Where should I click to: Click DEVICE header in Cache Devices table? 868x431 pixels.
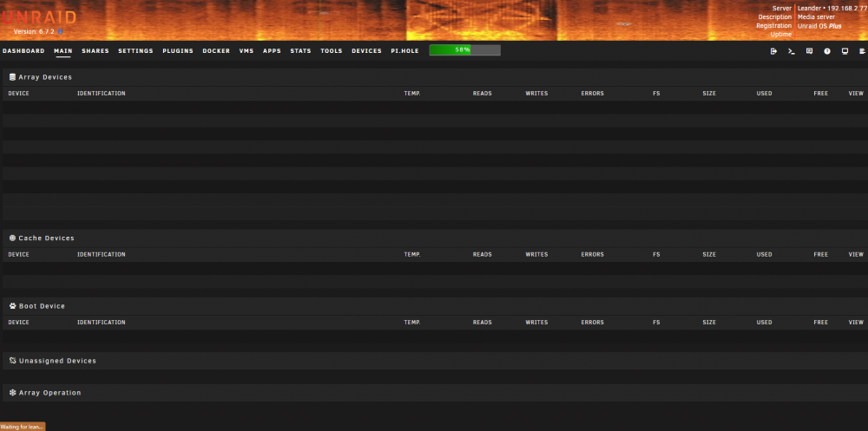19,254
